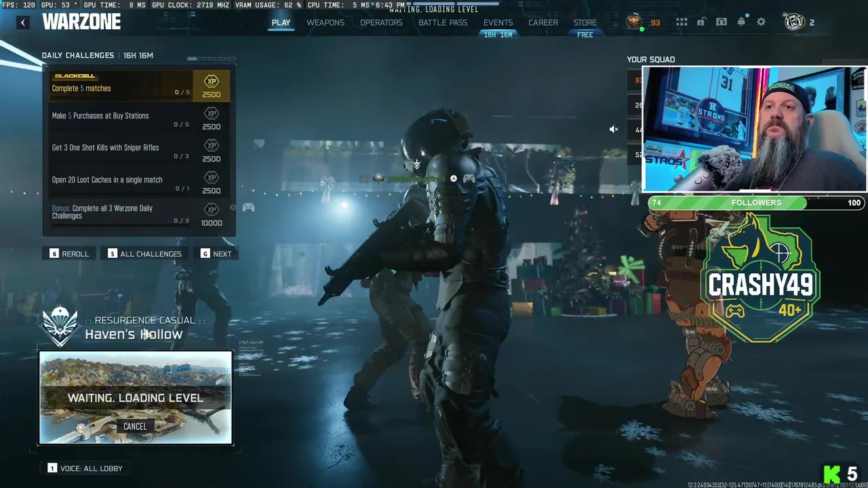
Task: Click the Haven's Hollow map thumbnail
Action: tap(136, 397)
